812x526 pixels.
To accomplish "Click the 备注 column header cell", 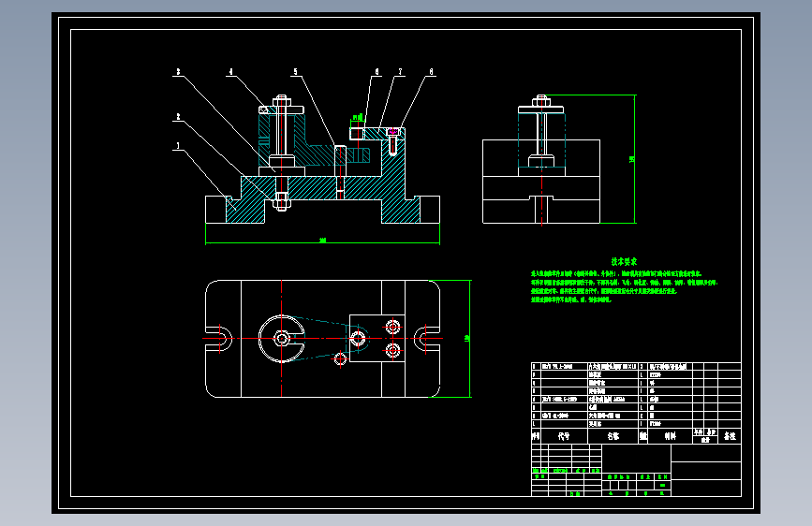I will (x=730, y=436).
